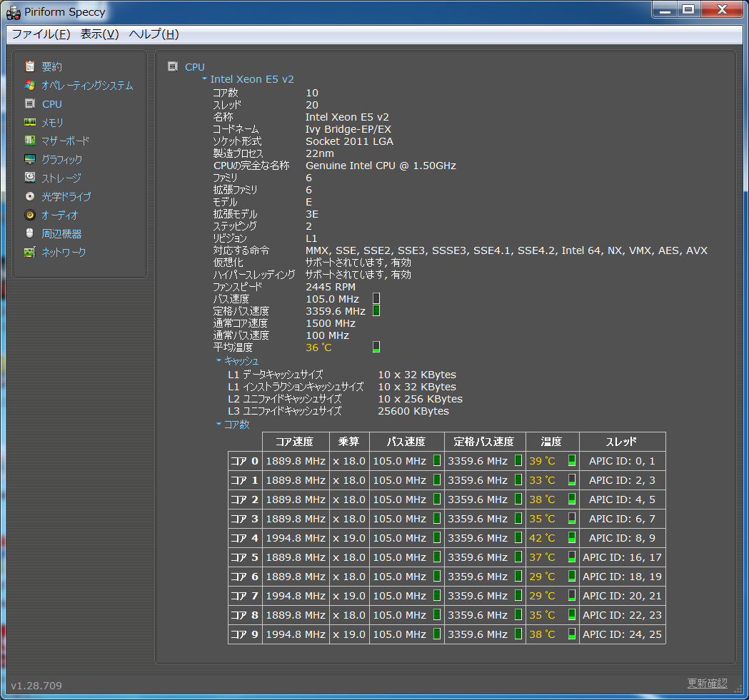Click the average temperature value 36 °C

coord(318,348)
